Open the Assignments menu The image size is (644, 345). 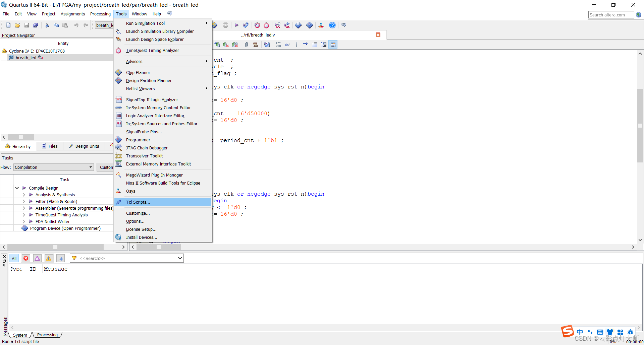point(73,14)
